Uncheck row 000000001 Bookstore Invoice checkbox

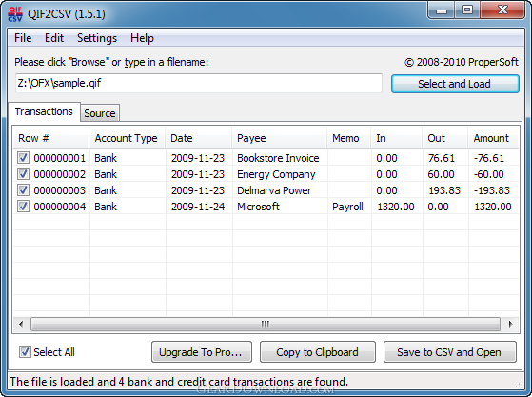pos(23,158)
